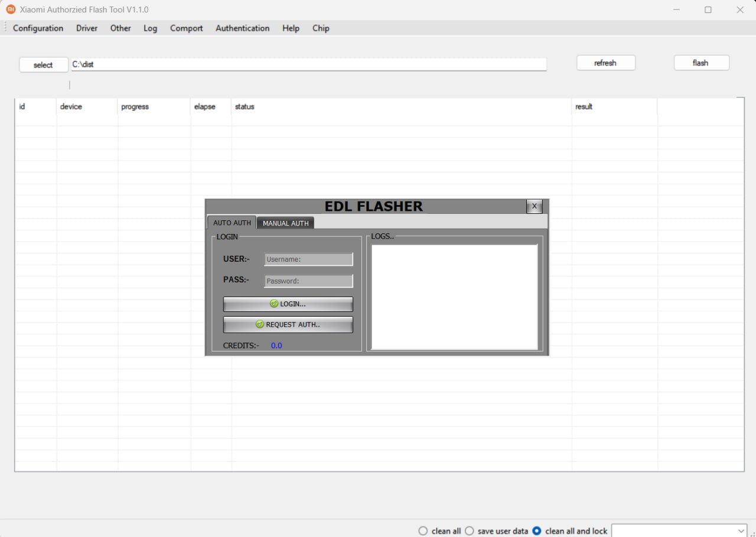The height and width of the screenshot is (537, 756).
Task: Click the id column header
Action: (x=35, y=106)
